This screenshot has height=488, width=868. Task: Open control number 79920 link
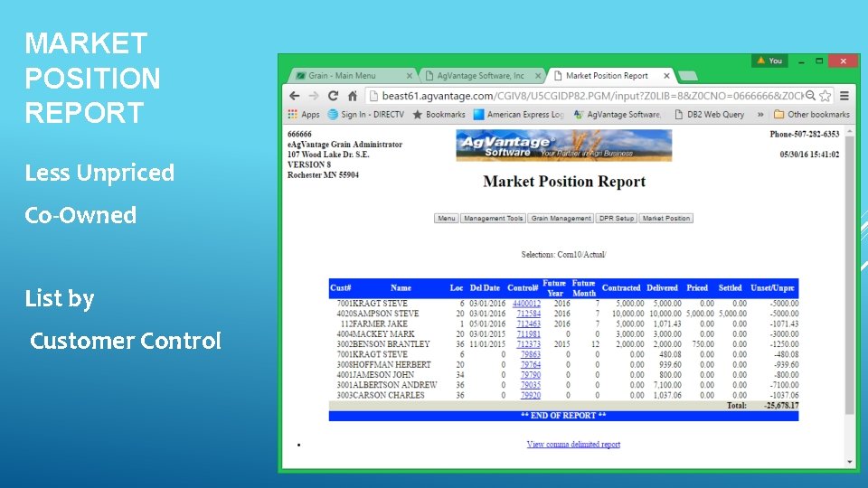[x=531, y=395]
